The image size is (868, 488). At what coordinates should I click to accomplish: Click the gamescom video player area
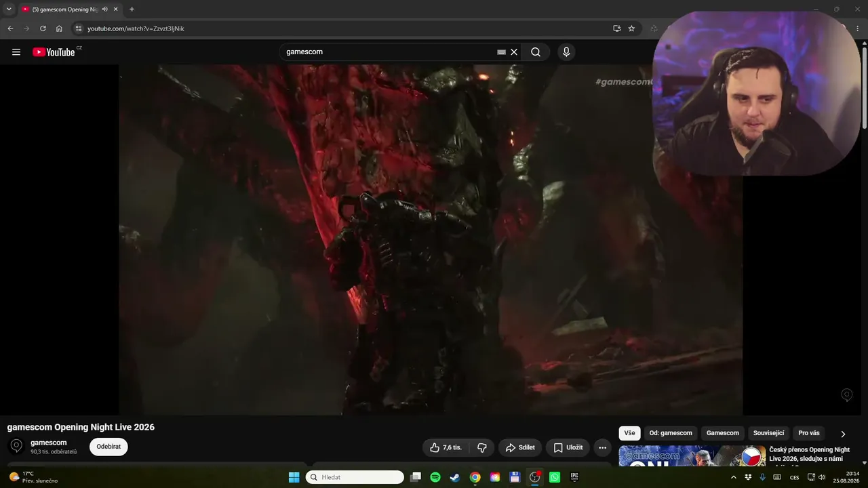click(431, 239)
